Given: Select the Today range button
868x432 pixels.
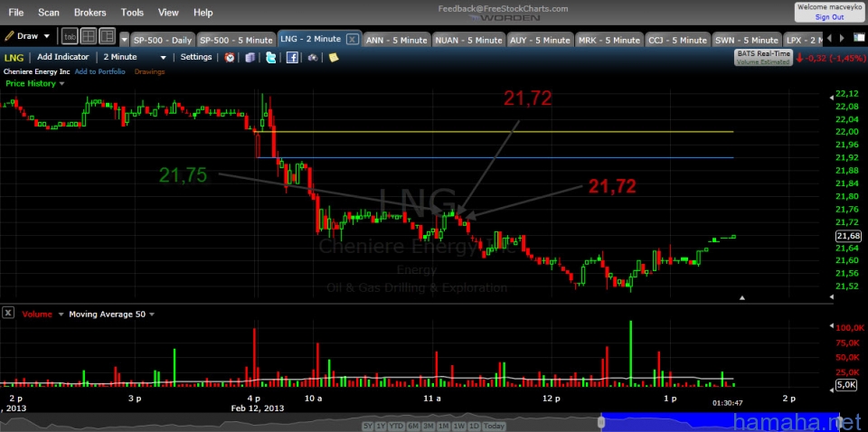Looking at the screenshot, I should [x=494, y=426].
